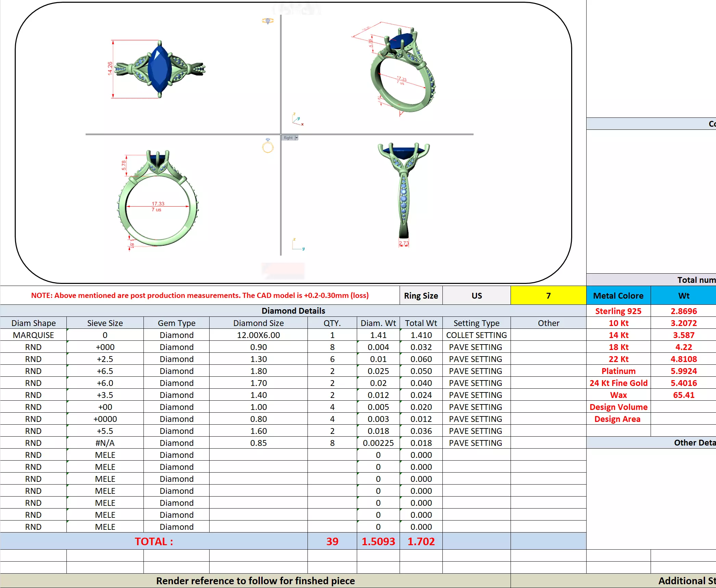Click the front-view ring orientation icon
This screenshot has width=716, height=588.
[x=268, y=146]
